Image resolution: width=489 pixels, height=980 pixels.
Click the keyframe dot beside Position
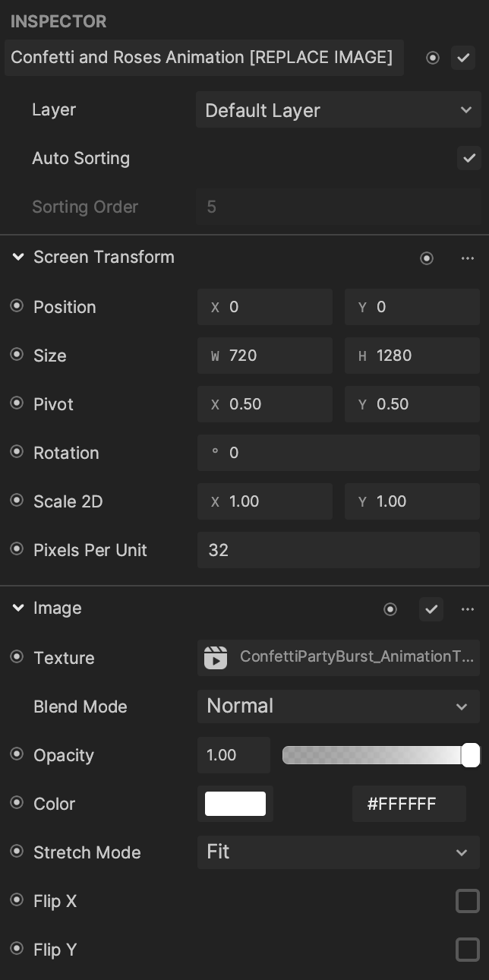click(x=16, y=306)
